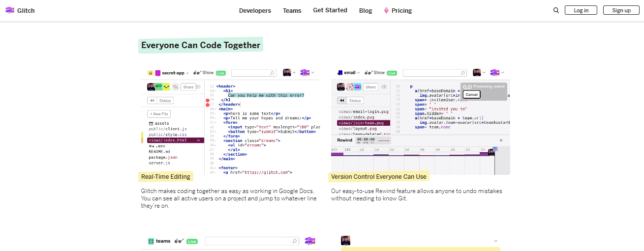Click the teams project avatar icon

click(x=151, y=241)
